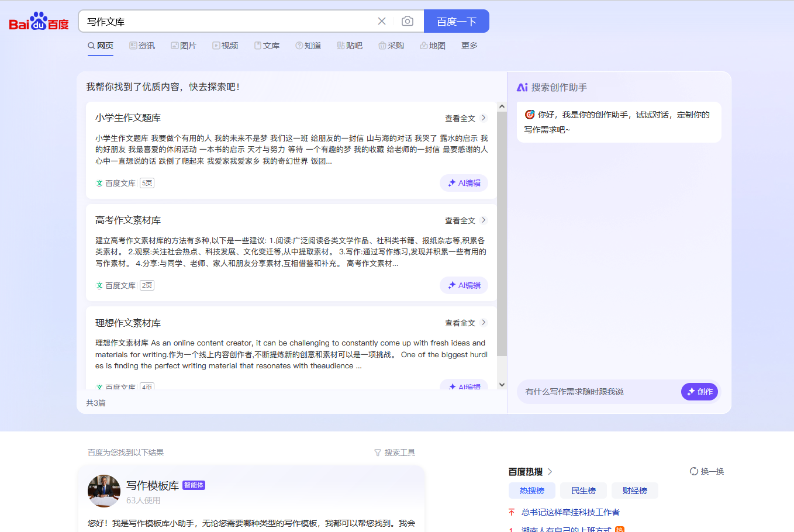Click AI编辑 button for 高考作文素材库
This screenshot has width=794, height=532.
(x=464, y=285)
